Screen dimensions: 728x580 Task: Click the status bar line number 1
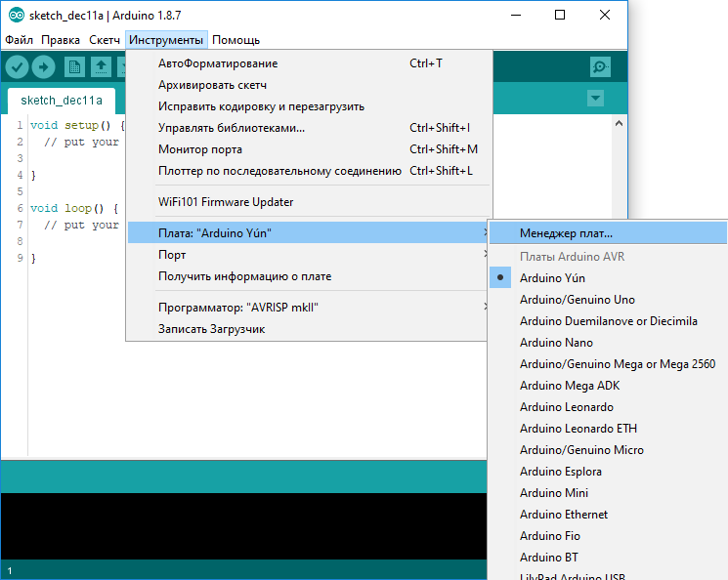10,570
